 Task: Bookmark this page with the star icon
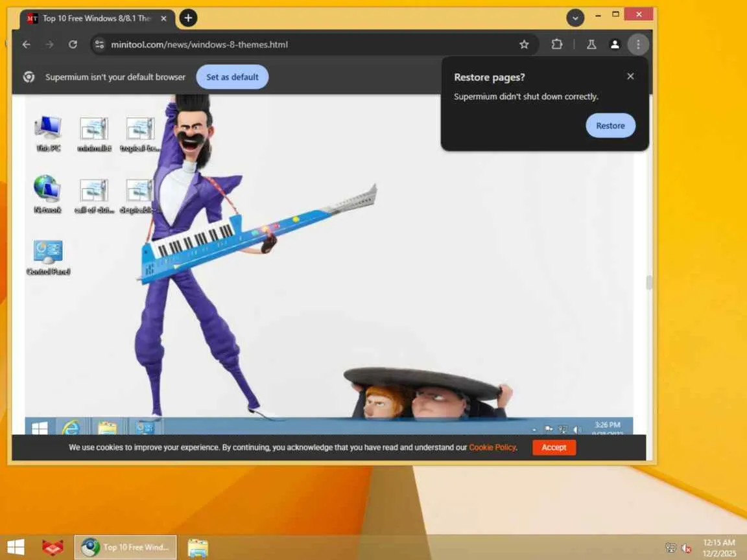pyautogui.click(x=524, y=44)
